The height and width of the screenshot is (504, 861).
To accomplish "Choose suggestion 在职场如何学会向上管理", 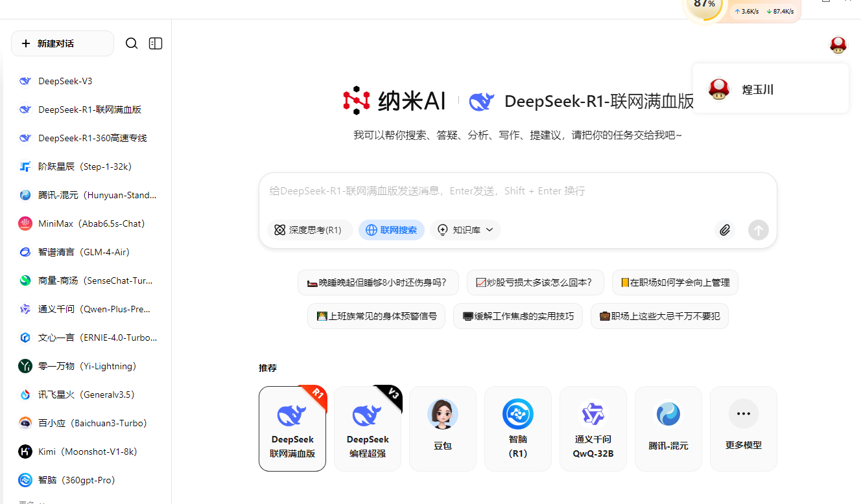I will pos(675,282).
